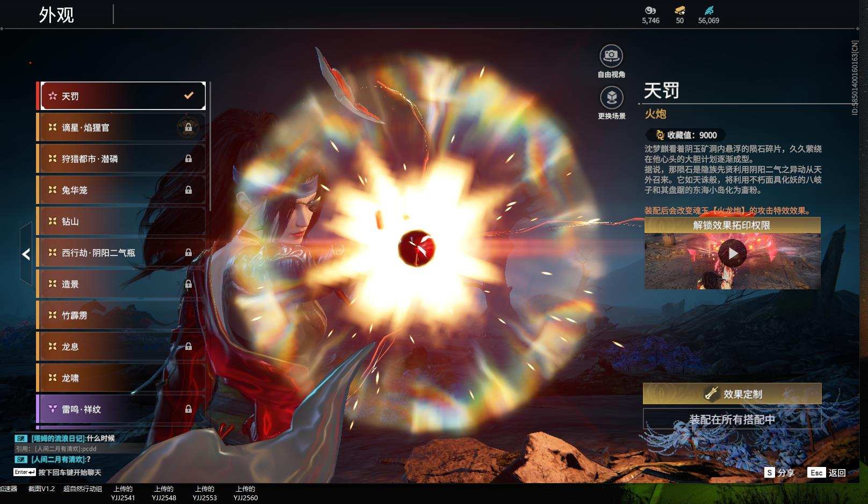Click the gold ticket currency icon showing 50

(x=680, y=10)
